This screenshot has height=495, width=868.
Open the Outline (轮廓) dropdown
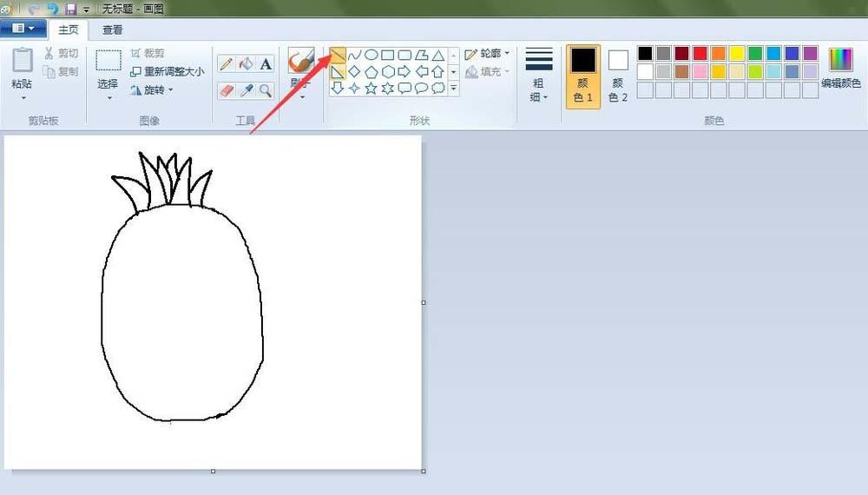pos(488,54)
